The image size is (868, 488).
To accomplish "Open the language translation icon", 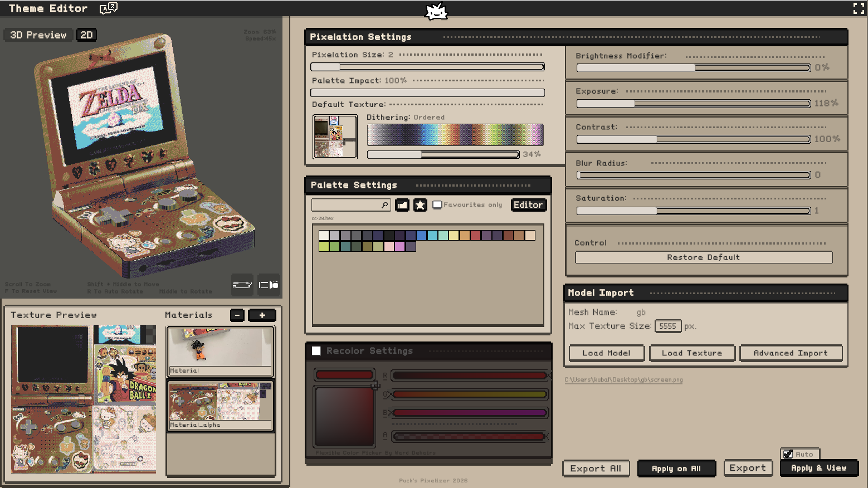I will pos(109,8).
